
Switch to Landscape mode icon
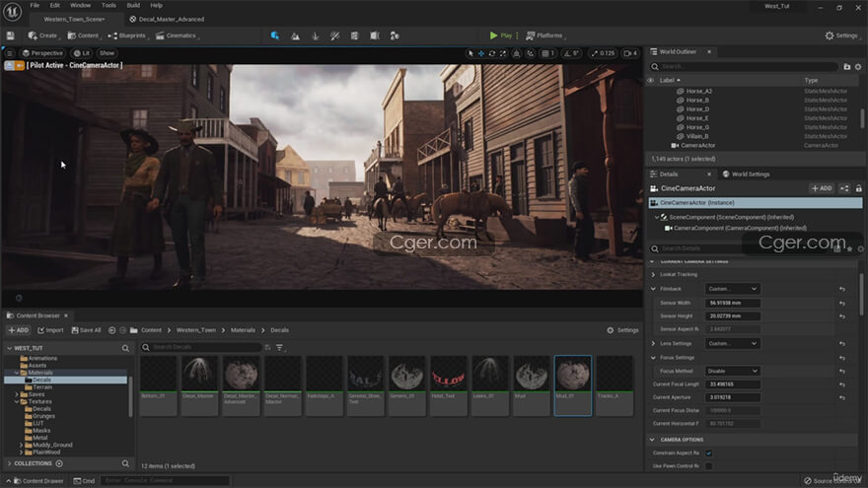tap(295, 35)
